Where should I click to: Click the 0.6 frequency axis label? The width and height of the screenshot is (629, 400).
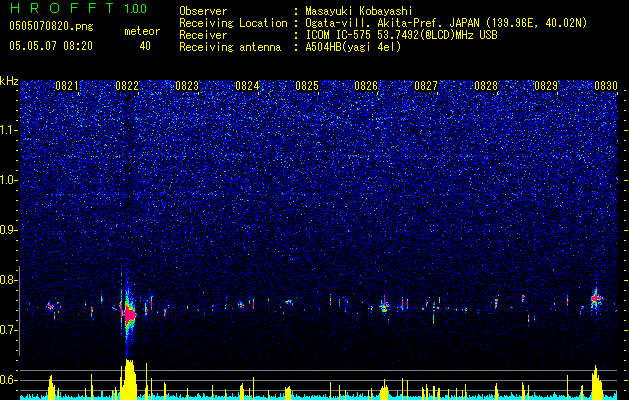tap(8, 380)
